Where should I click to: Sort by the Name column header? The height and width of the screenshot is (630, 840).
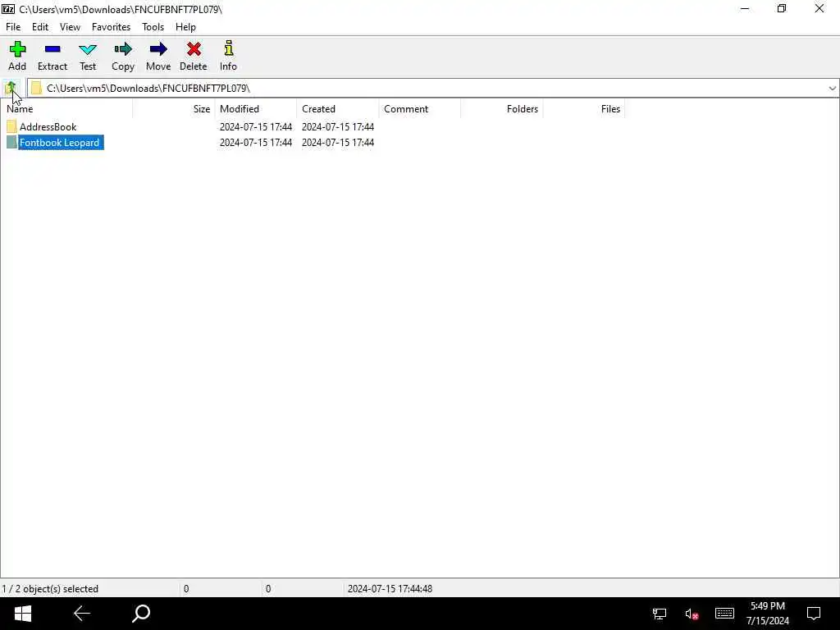(x=67, y=109)
